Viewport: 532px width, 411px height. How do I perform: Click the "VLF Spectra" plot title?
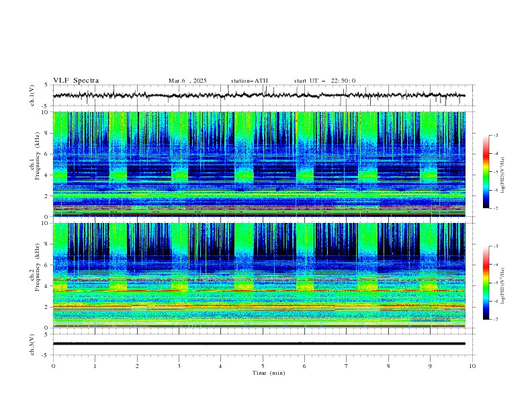[x=76, y=81]
